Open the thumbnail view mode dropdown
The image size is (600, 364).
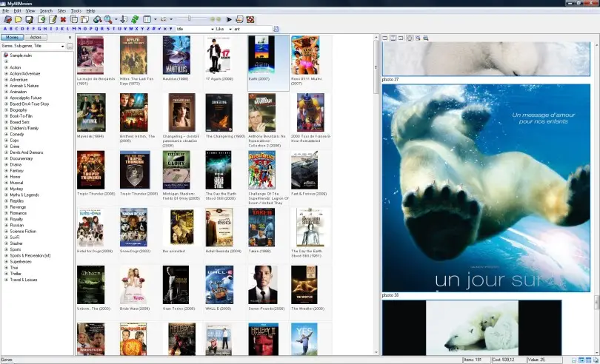(x=171, y=19)
